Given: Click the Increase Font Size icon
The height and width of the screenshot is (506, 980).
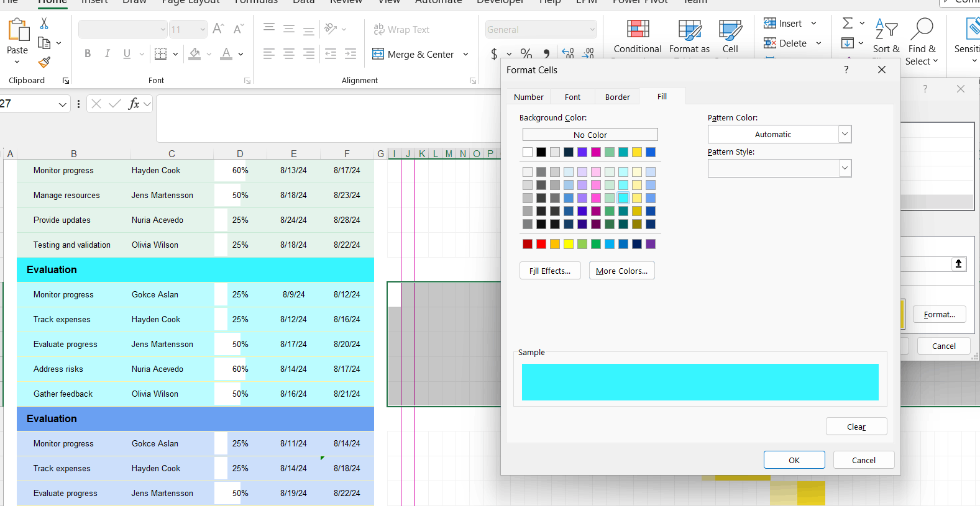Looking at the screenshot, I should (x=218, y=29).
